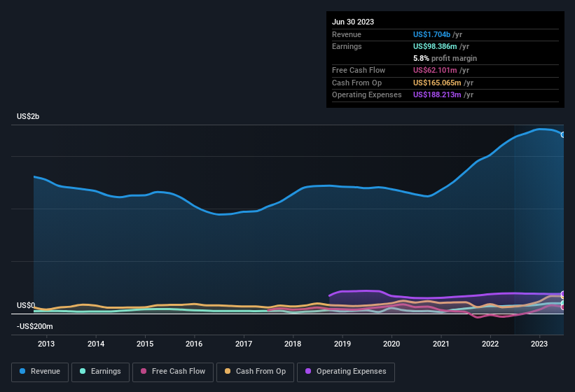Image resolution: width=575 pixels, height=392 pixels.
Task: Toggle the Revenue legend button
Action: pyautogui.click(x=40, y=372)
